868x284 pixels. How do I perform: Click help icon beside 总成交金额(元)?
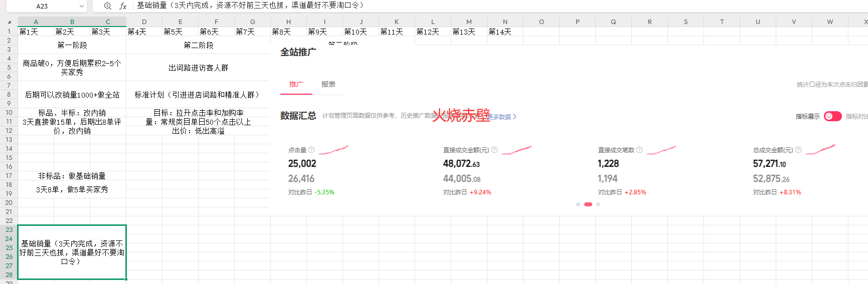(x=798, y=150)
